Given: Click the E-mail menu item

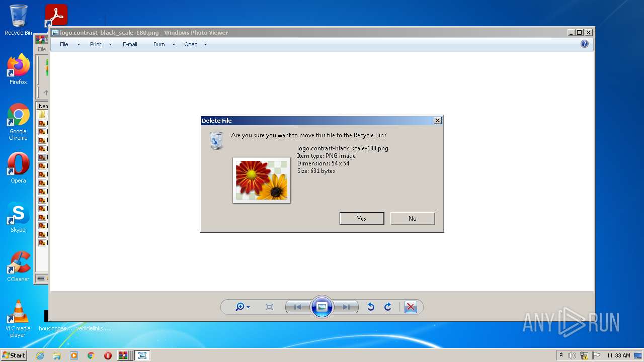Looking at the screenshot, I should pyautogui.click(x=130, y=44).
